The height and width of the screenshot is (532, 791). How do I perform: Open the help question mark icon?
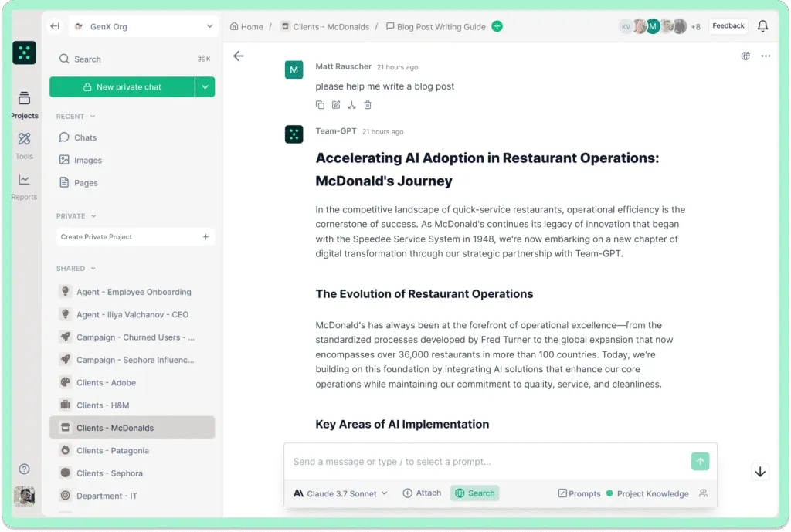24,469
